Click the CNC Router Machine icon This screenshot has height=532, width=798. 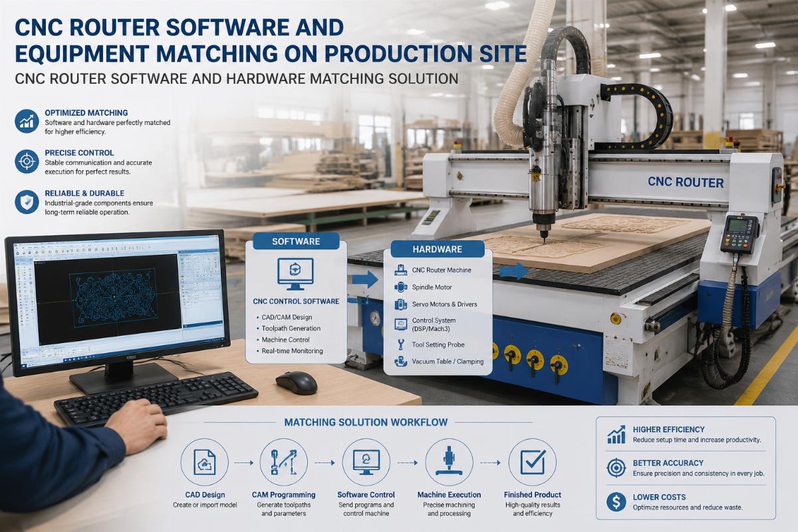400,270
